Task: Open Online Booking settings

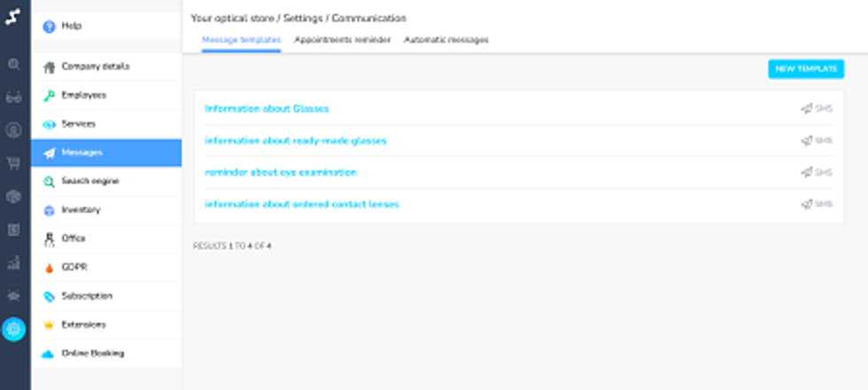Action: pos(92,353)
